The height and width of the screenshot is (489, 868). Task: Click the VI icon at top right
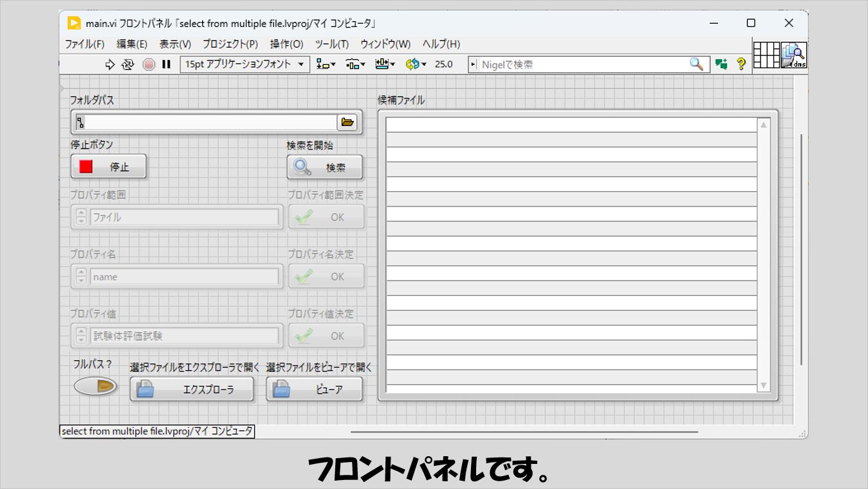point(794,55)
